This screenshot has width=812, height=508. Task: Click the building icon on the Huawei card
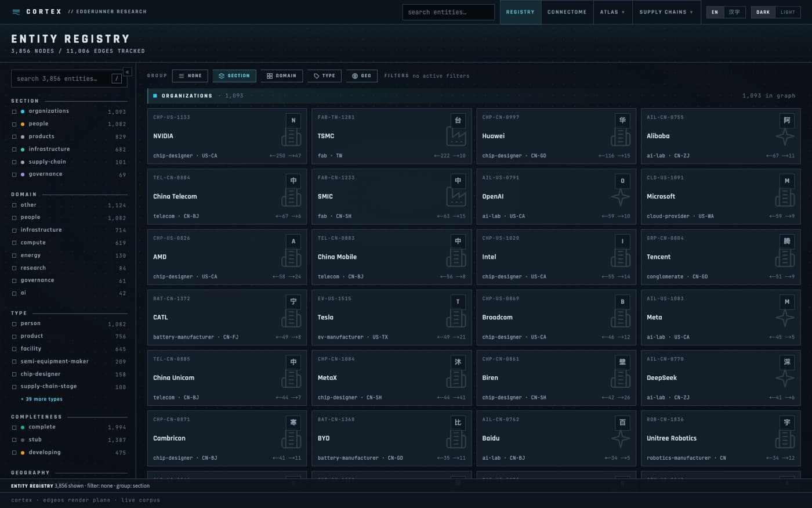pyautogui.click(x=620, y=137)
